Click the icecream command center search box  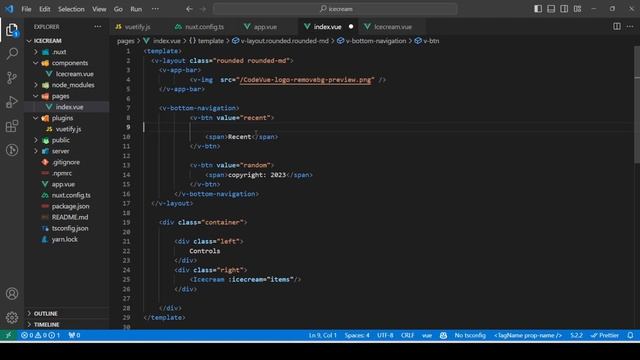tap(335, 9)
